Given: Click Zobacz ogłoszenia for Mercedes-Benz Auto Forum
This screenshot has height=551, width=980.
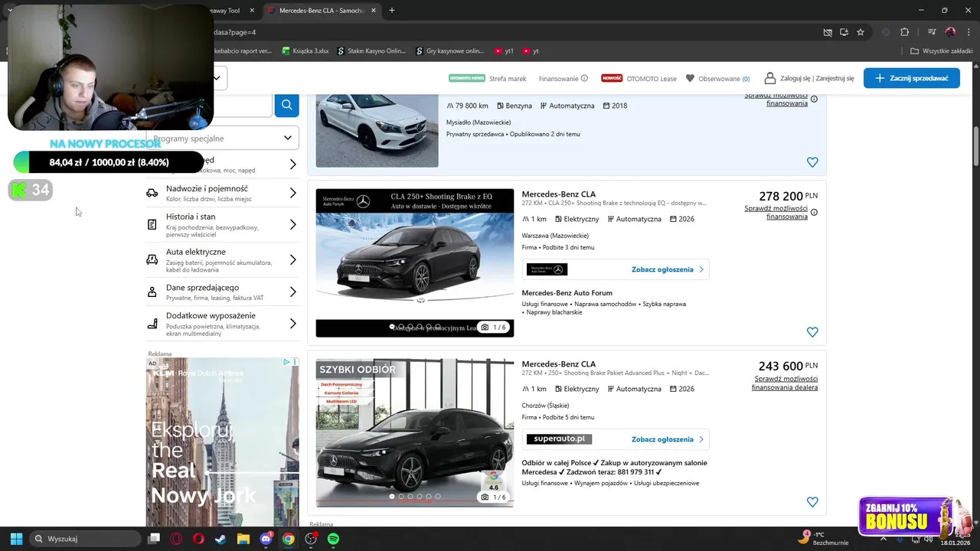Looking at the screenshot, I should click(x=667, y=269).
